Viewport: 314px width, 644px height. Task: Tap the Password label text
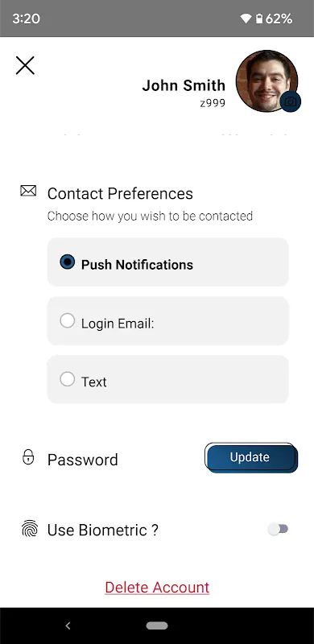click(x=83, y=460)
